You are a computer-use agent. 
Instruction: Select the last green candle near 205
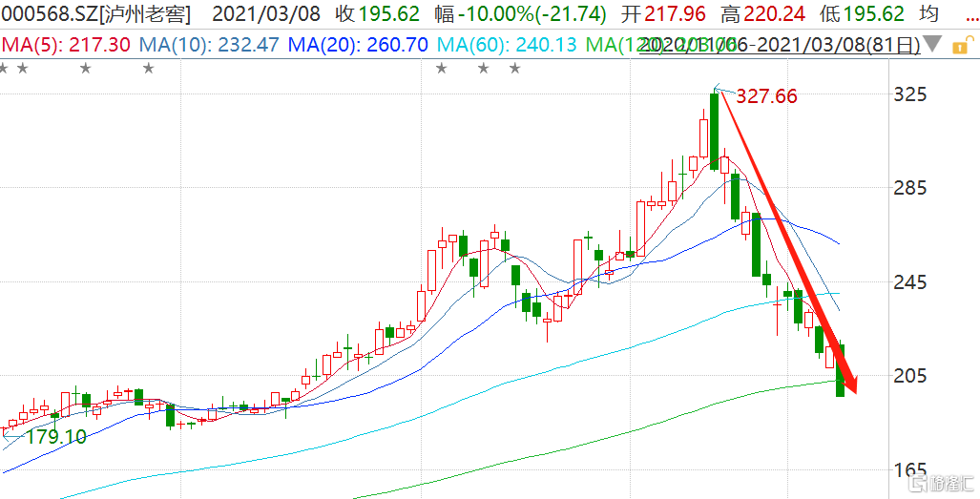pyautogui.click(x=842, y=371)
